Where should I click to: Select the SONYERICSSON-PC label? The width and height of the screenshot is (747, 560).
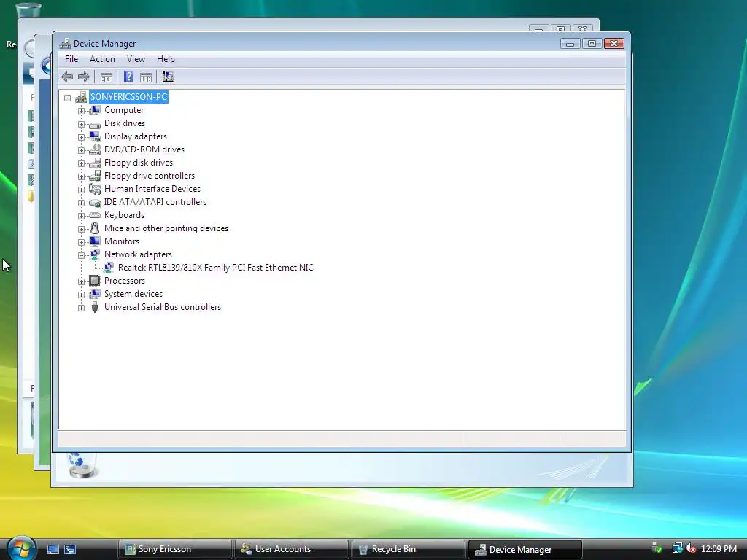pos(128,97)
